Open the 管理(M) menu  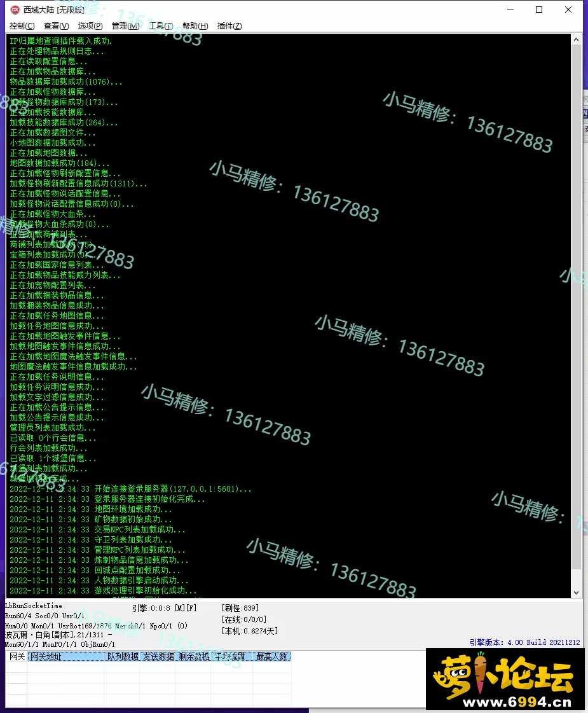coord(125,26)
